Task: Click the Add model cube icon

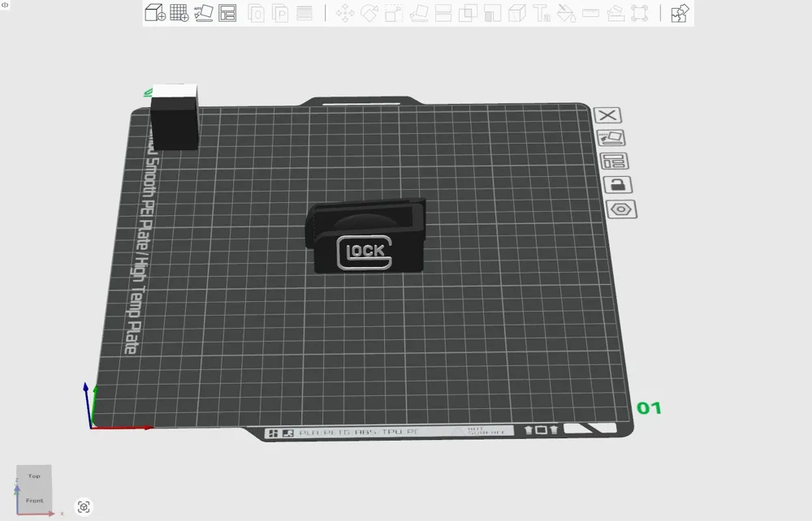Action: tap(155, 13)
